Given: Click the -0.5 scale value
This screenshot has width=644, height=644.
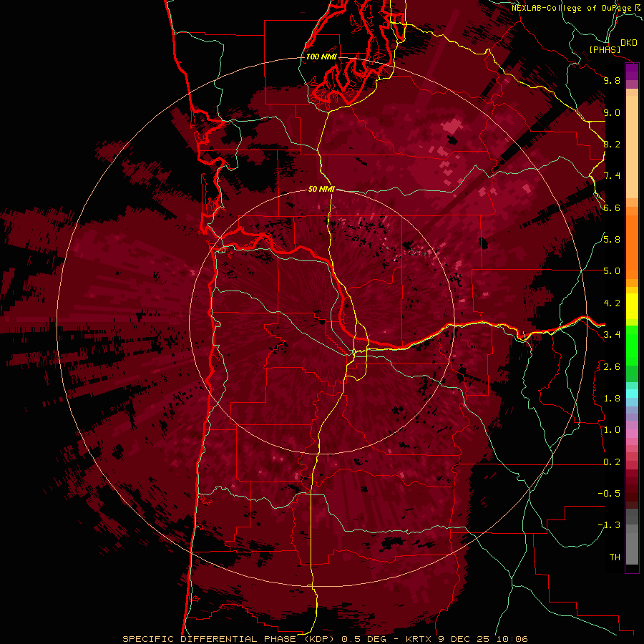Looking at the screenshot, I should 609,494.
